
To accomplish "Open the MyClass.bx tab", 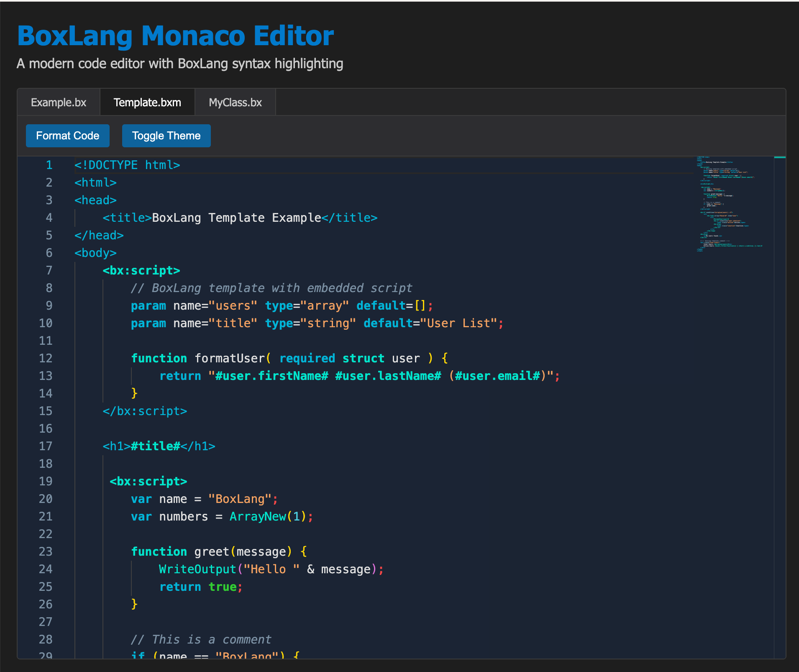I will [x=235, y=103].
